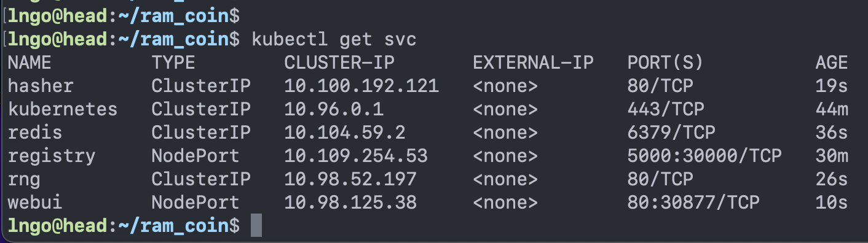Select the 443/TCP port entry

tap(666, 109)
